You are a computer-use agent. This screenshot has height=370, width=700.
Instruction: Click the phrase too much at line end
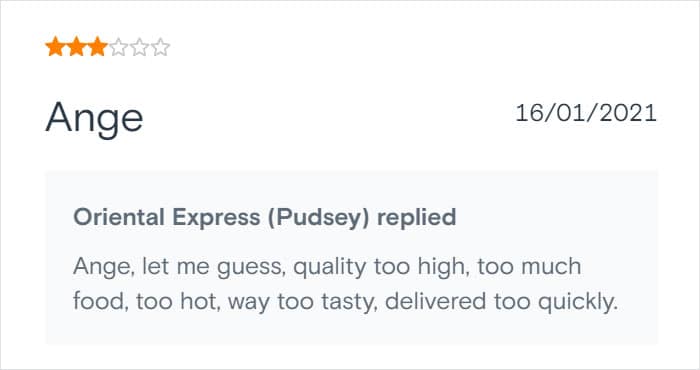(x=529, y=266)
